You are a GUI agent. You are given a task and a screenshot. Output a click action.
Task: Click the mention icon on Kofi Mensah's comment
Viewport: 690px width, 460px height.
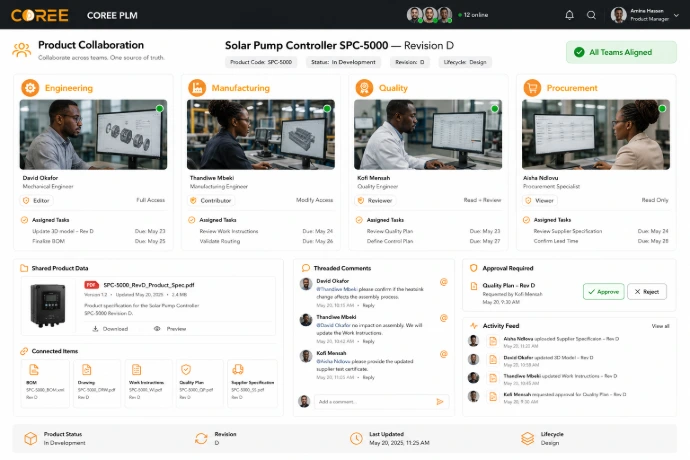pos(444,354)
